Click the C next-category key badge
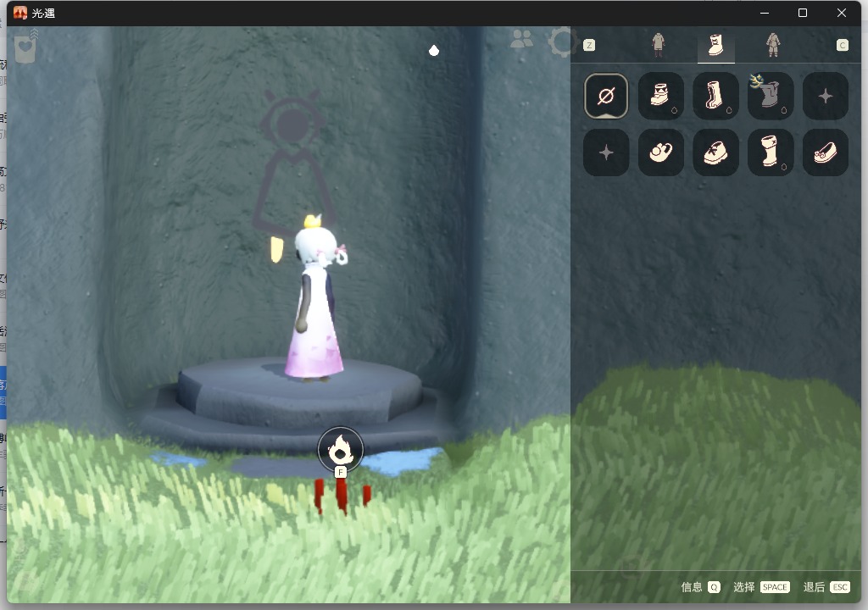The width and height of the screenshot is (868, 610). click(842, 46)
